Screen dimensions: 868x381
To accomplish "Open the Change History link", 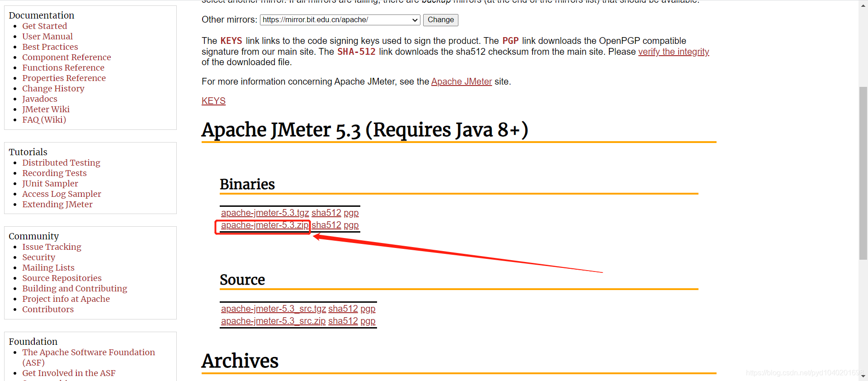I will [53, 89].
